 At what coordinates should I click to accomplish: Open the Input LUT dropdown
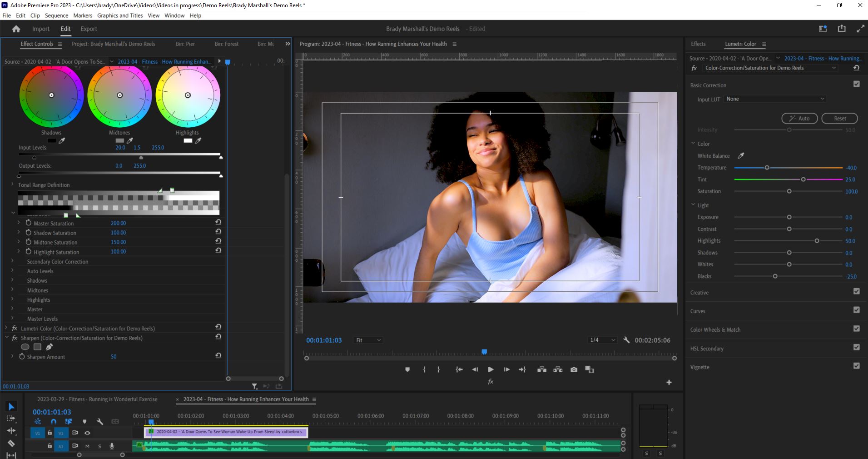[x=775, y=99]
